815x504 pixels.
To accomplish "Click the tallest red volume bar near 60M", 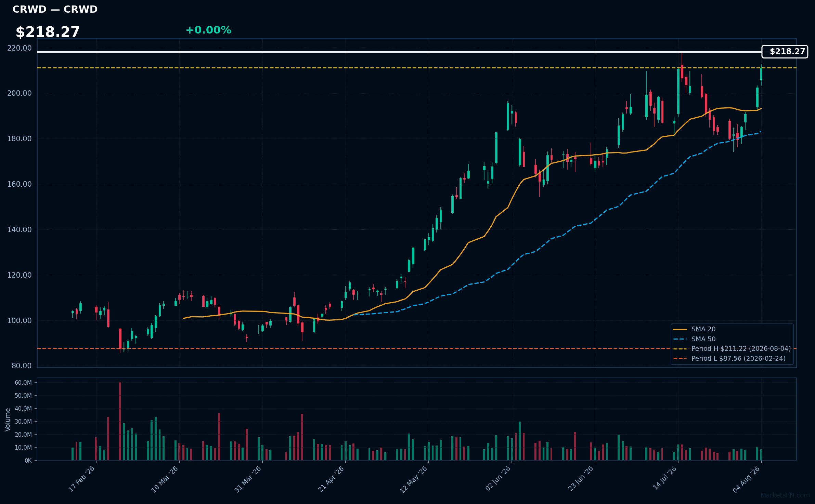I will tap(120, 421).
